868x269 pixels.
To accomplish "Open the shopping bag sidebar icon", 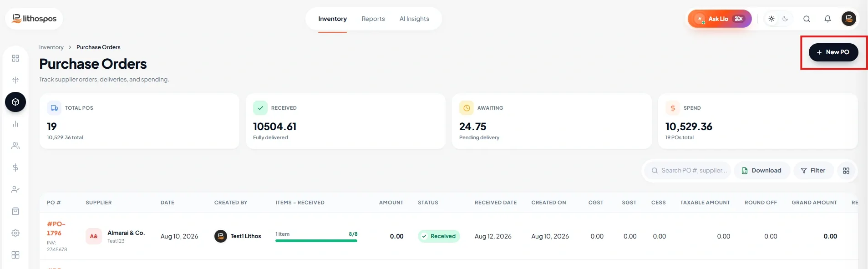I will 15,211.
